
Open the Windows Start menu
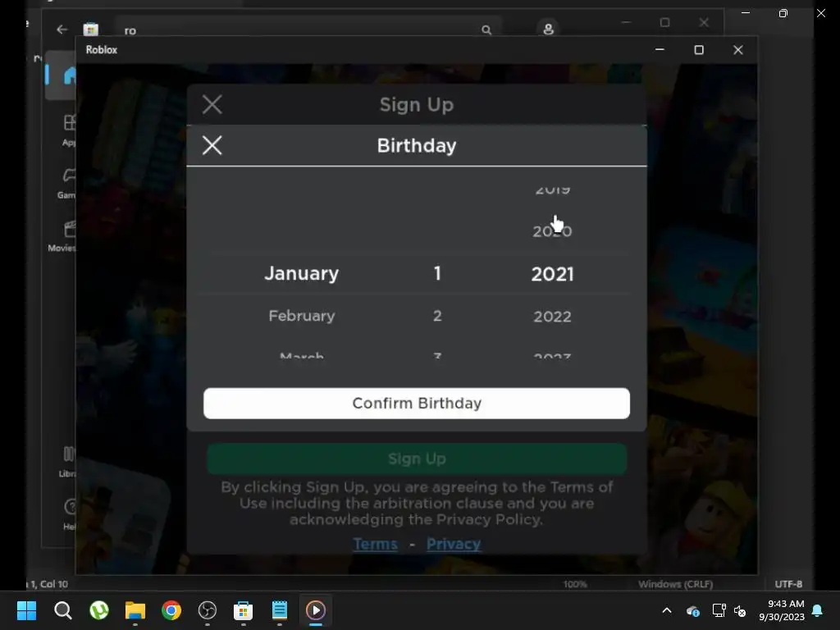point(26,610)
